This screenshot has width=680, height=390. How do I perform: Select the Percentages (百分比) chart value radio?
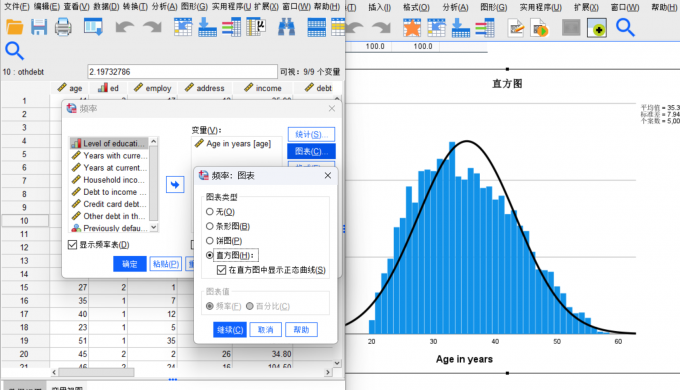250,306
